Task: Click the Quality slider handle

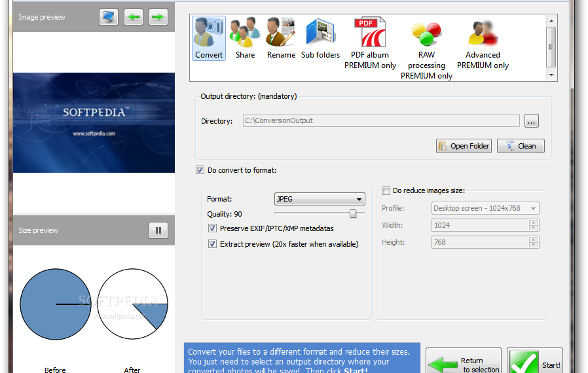Action: [353, 213]
